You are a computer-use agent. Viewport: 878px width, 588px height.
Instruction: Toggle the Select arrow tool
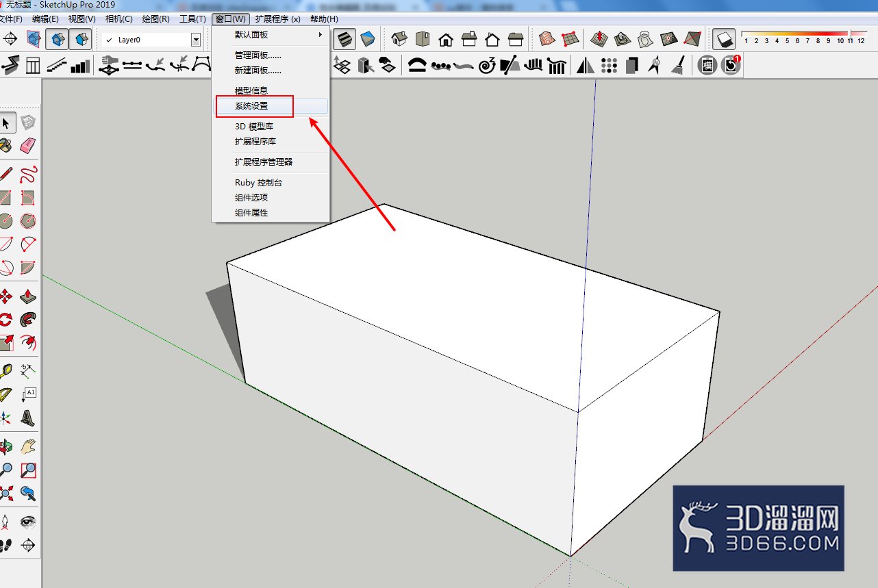coord(5,123)
